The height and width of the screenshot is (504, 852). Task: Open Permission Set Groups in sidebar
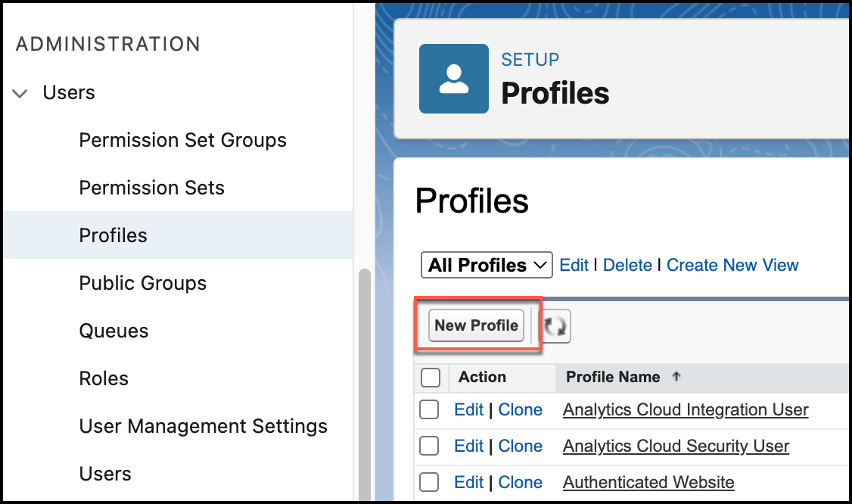(x=182, y=141)
